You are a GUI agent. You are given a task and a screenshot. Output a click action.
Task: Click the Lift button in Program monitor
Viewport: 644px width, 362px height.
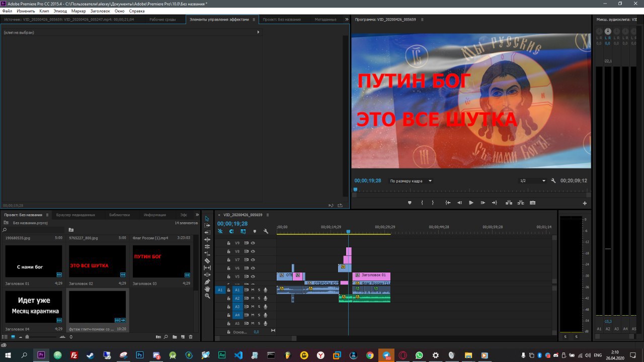509,203
